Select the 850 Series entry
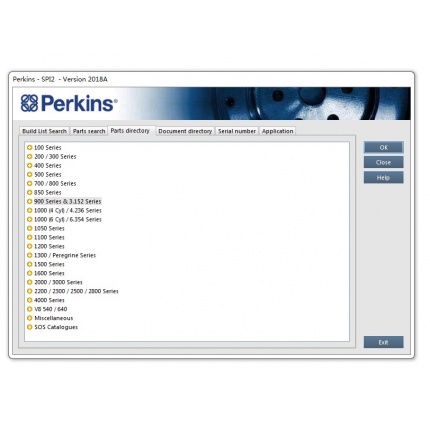 tap(48, 192)
